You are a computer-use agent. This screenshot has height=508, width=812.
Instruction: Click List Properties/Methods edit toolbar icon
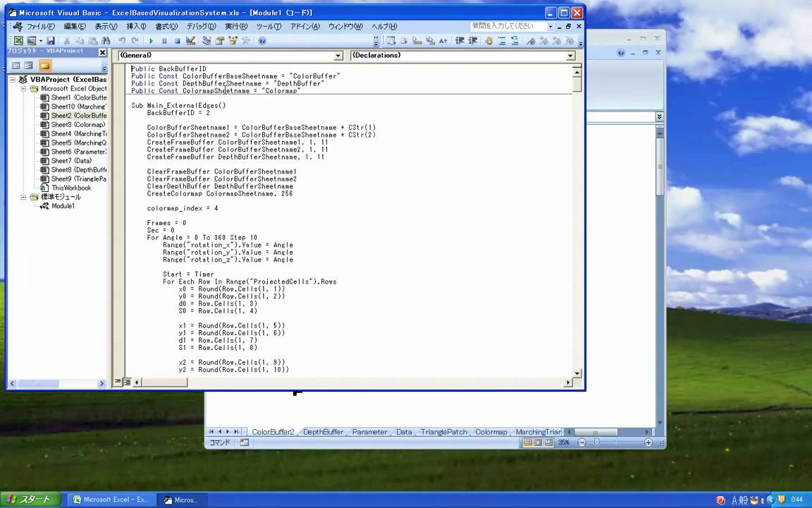[391, 40]
